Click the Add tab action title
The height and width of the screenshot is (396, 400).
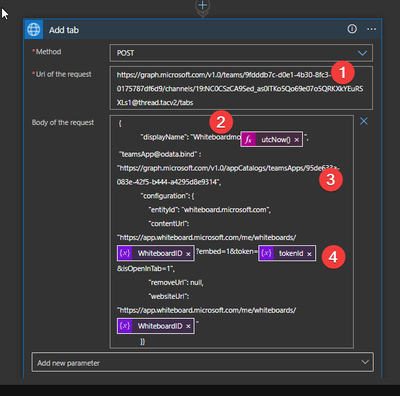pyautogui.click(x=64, y=30)
